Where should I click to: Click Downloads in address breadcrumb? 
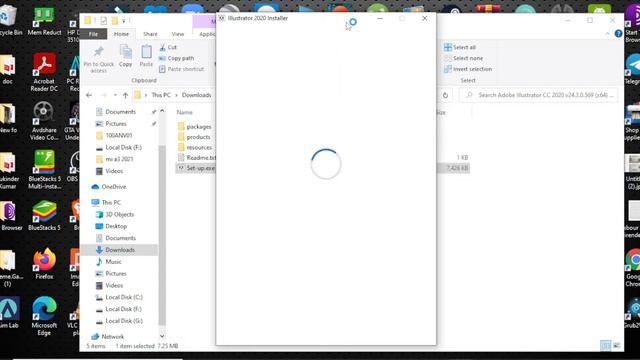point(196,95)
